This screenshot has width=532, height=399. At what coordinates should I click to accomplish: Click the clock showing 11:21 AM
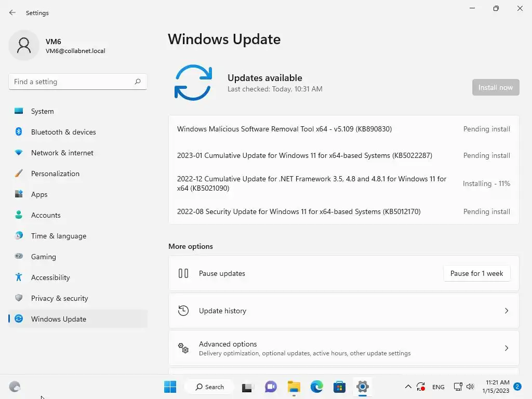point(497,382)
